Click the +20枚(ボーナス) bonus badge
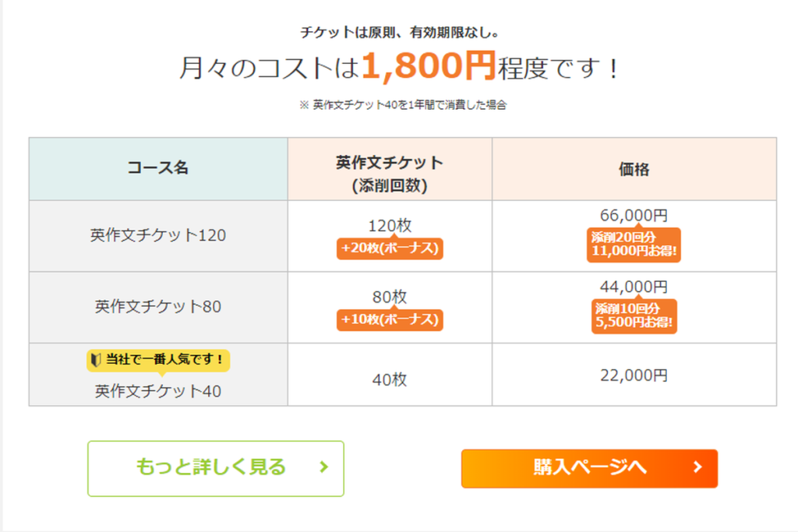 point(390,248)
